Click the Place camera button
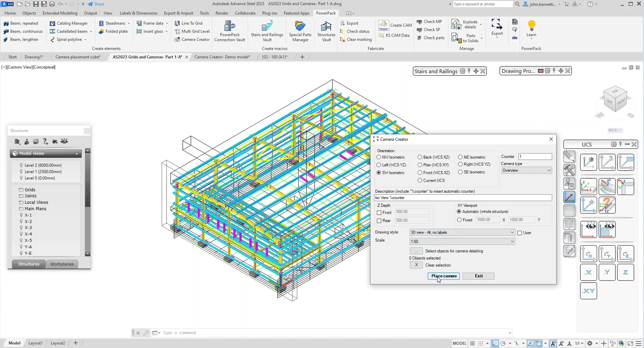 click(x=444, y=276)
